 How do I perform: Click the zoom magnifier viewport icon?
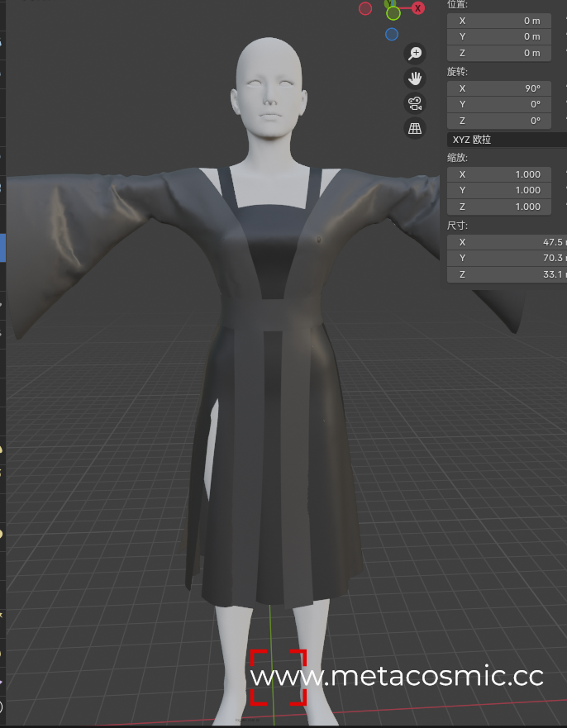[x=414, y=54]
